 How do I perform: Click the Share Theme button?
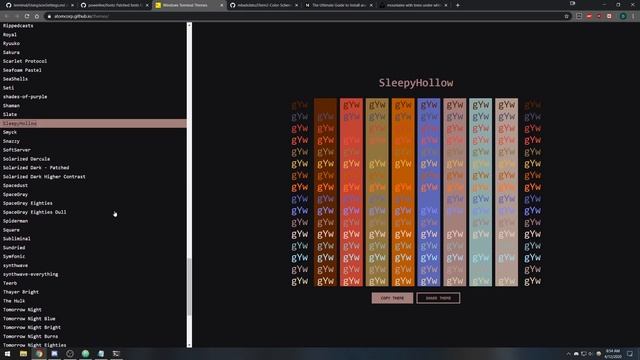438,298
